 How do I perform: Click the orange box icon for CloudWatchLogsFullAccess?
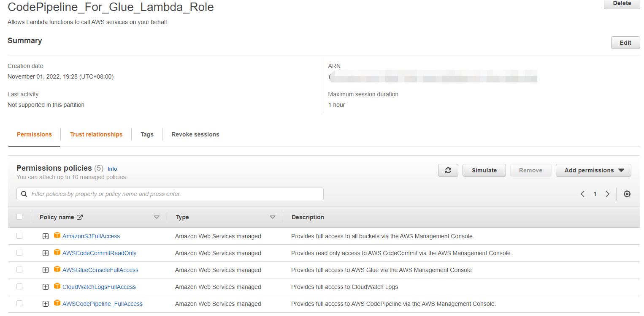[57, 286]
